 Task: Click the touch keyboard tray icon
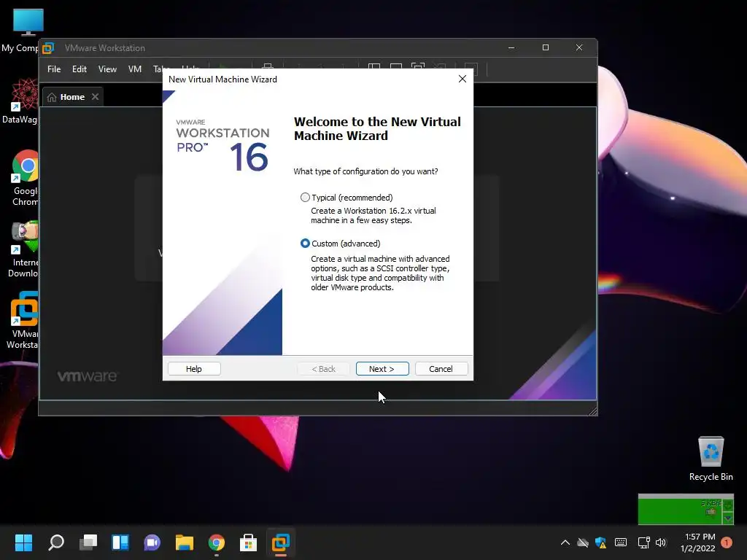[621, 542]
